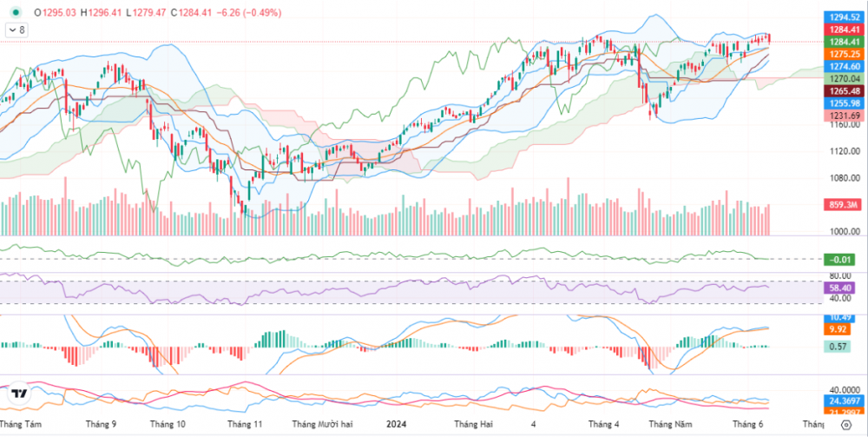The image size is (868, 437).
Task: Click the TradingView logo
Action: click(20, 395)
